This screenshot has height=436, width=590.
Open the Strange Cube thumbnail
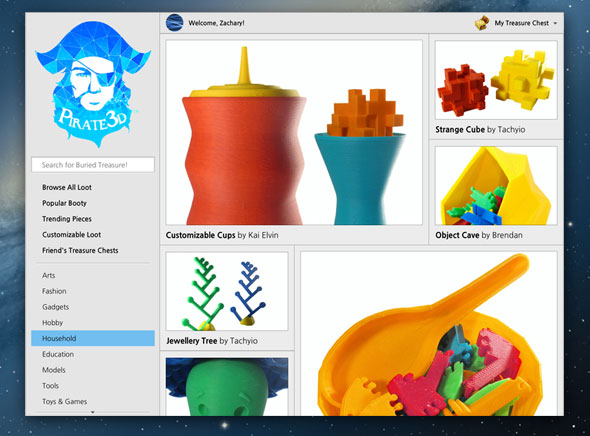click(496, 80)
